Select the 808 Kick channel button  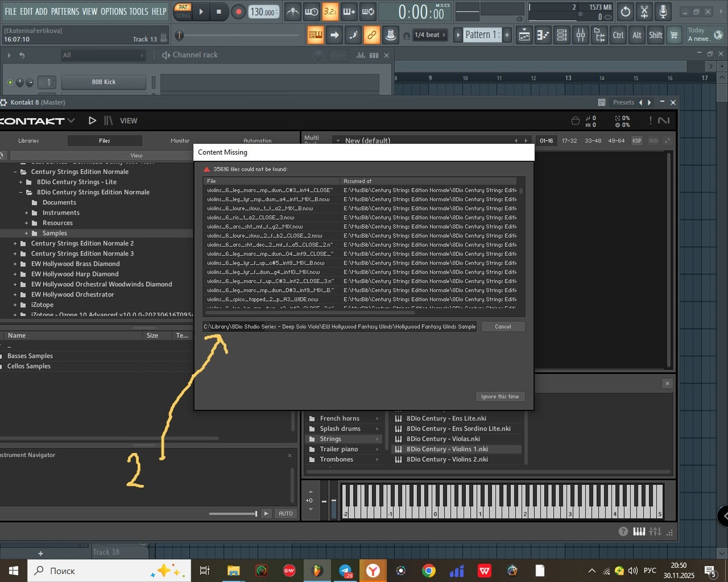point(104,82)
